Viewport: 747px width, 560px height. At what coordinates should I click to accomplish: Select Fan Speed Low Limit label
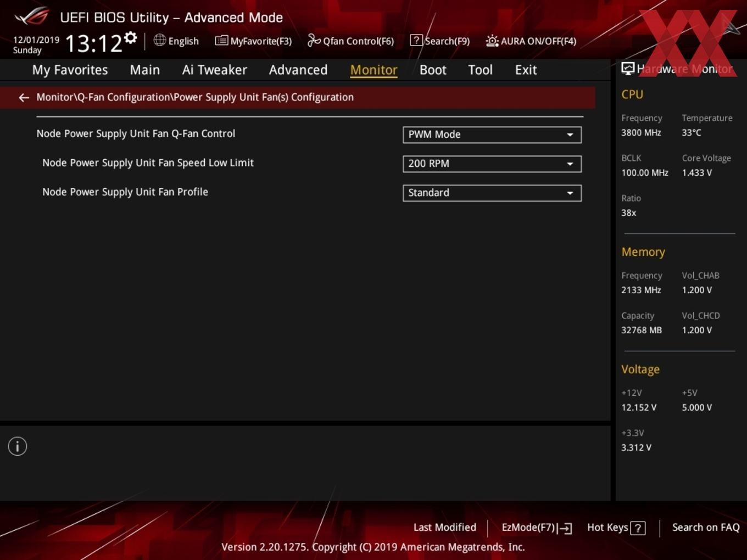[x=148, y=163]
